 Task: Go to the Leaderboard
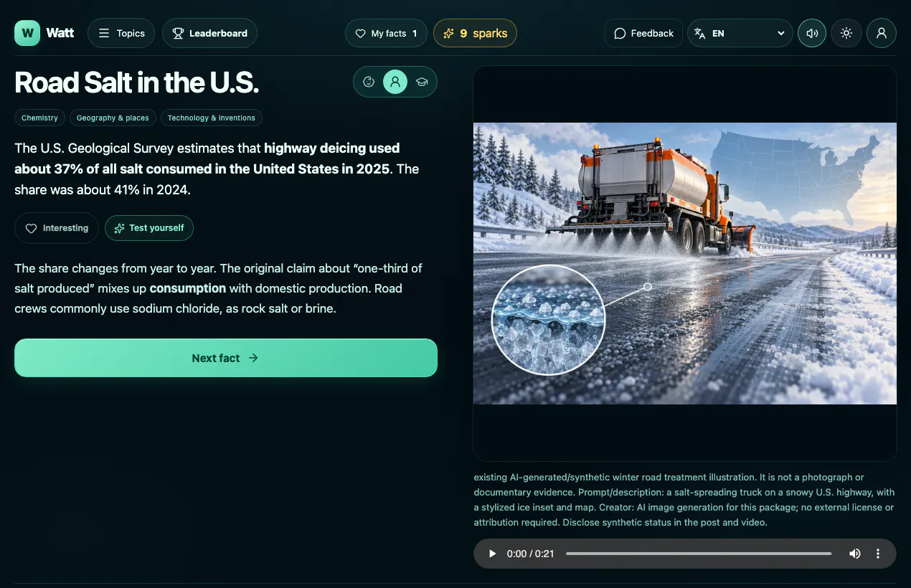(210, 33)
